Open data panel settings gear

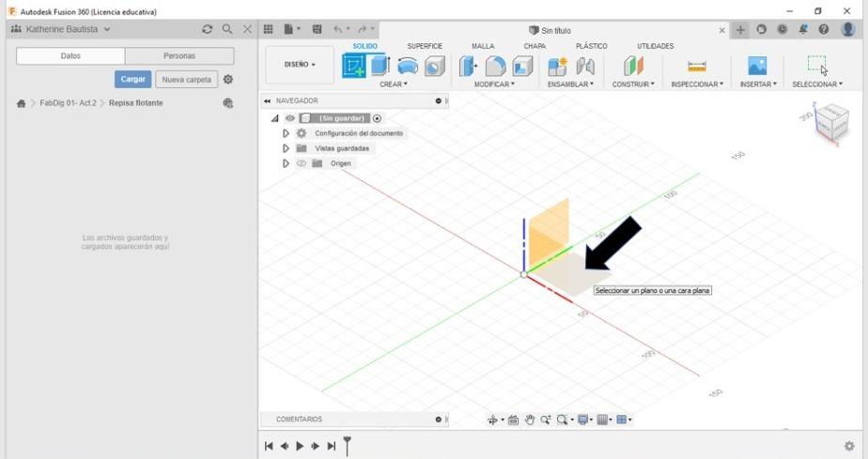coord(228,80)
